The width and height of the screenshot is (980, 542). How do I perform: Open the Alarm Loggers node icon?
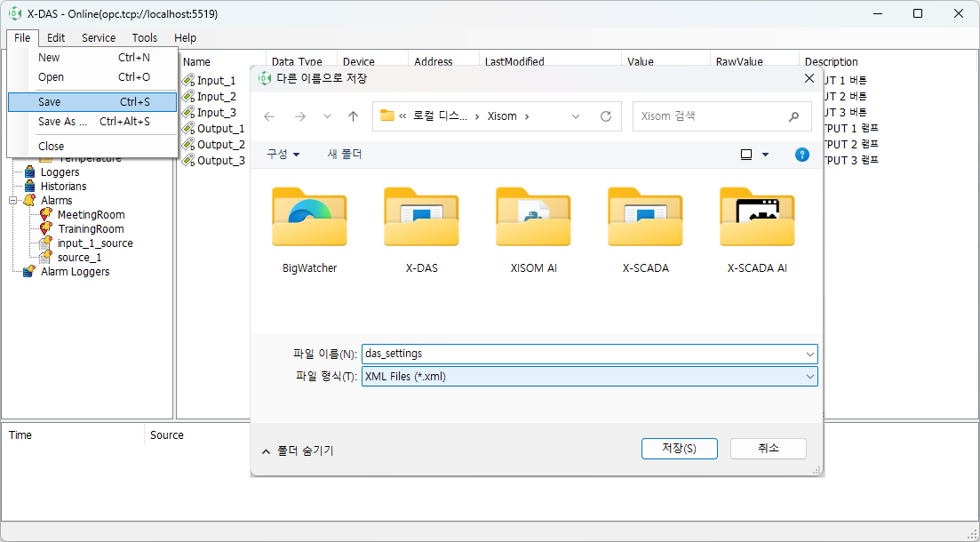27,271
